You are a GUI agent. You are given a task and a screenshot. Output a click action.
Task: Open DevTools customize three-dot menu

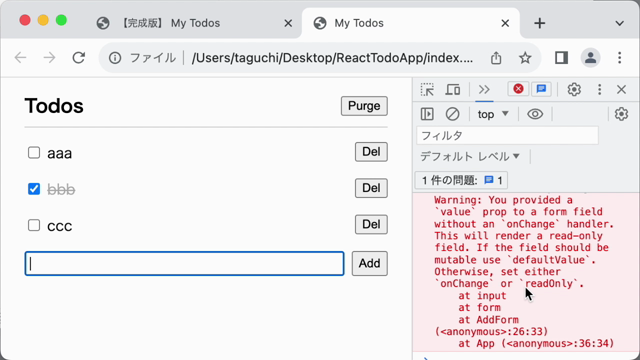pos(599,89)
